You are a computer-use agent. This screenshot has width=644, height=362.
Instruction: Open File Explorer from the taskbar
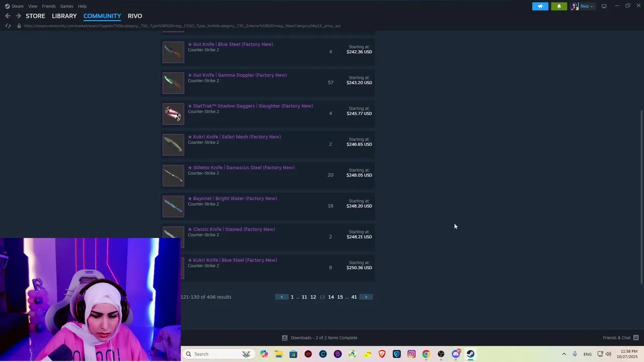279,354
